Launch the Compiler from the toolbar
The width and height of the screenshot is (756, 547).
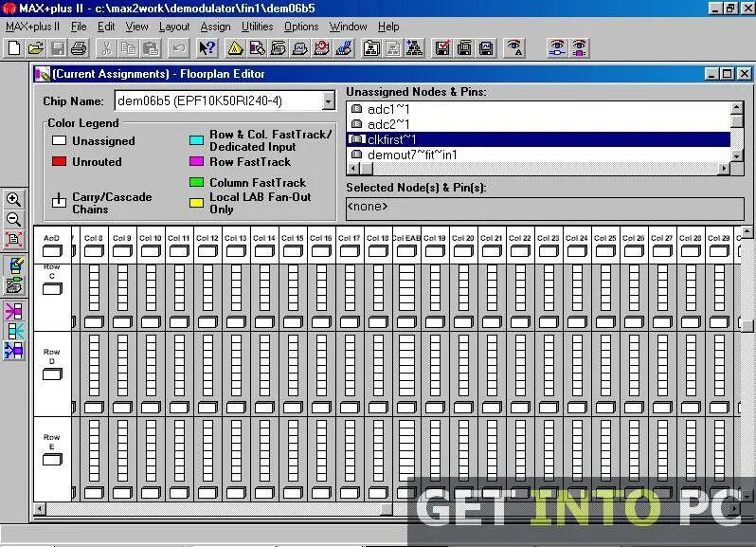279,48
